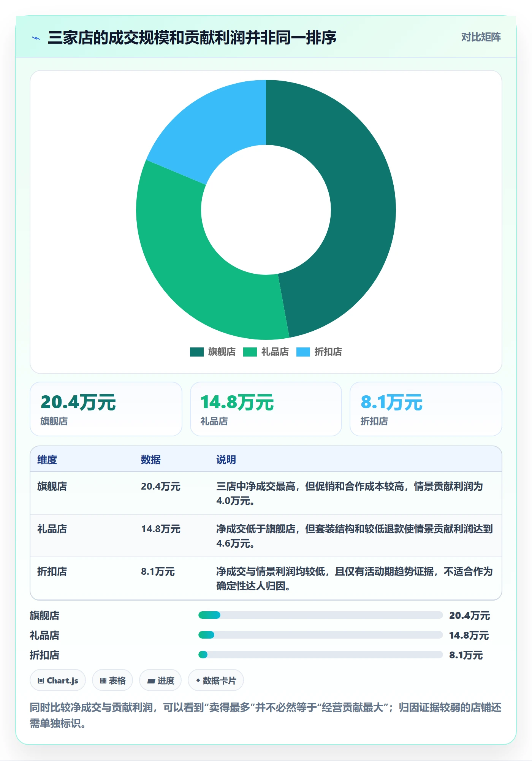Click the 8.1万元 table data cell

point(158,571)
